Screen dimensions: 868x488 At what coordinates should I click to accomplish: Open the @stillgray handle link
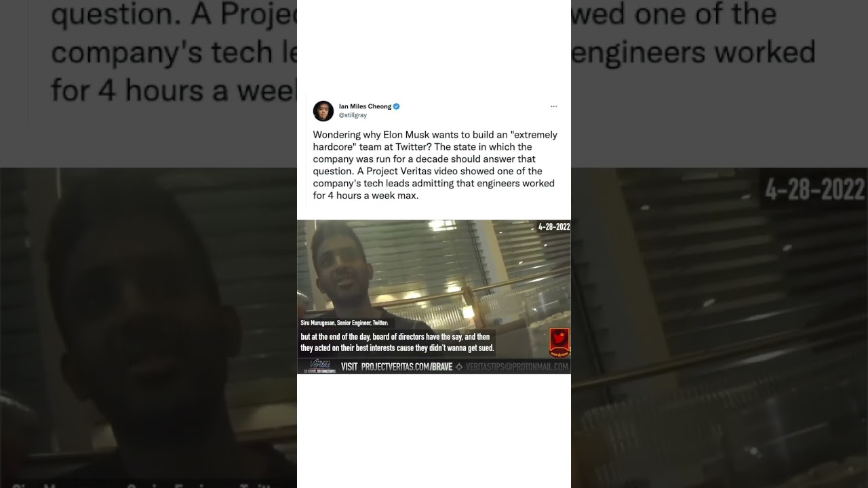353,115
